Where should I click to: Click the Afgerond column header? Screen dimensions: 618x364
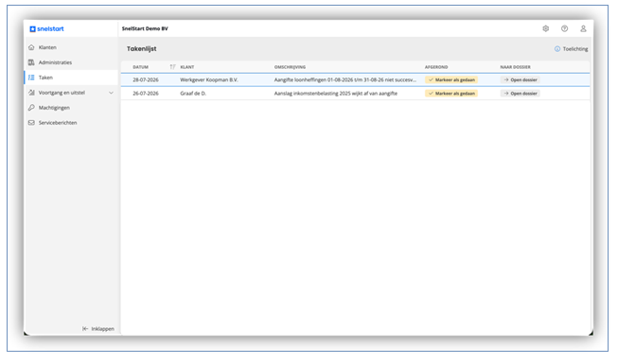pyautogui.click(x=436, y=67)
